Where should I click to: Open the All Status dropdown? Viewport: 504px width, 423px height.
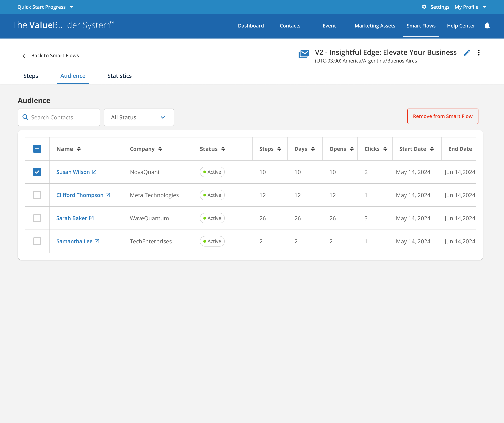pyautogui.click(x=139, y=117)
